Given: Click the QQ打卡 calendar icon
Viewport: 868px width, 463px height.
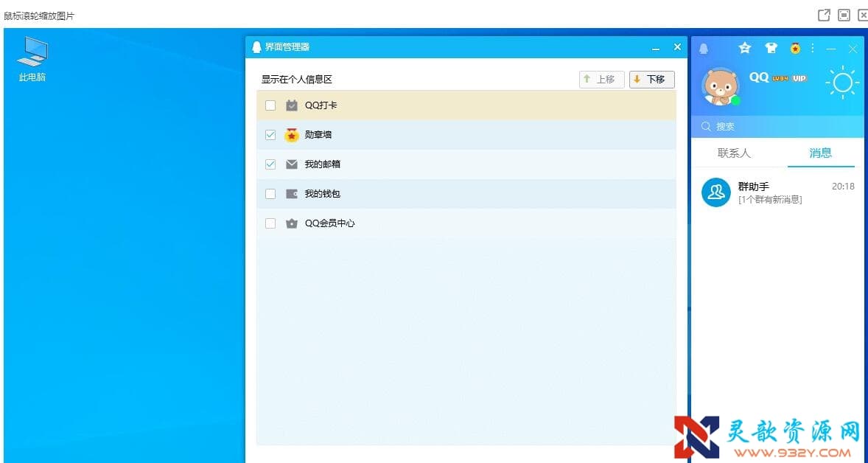Looking at the screenshot, I should pos(292,105).
